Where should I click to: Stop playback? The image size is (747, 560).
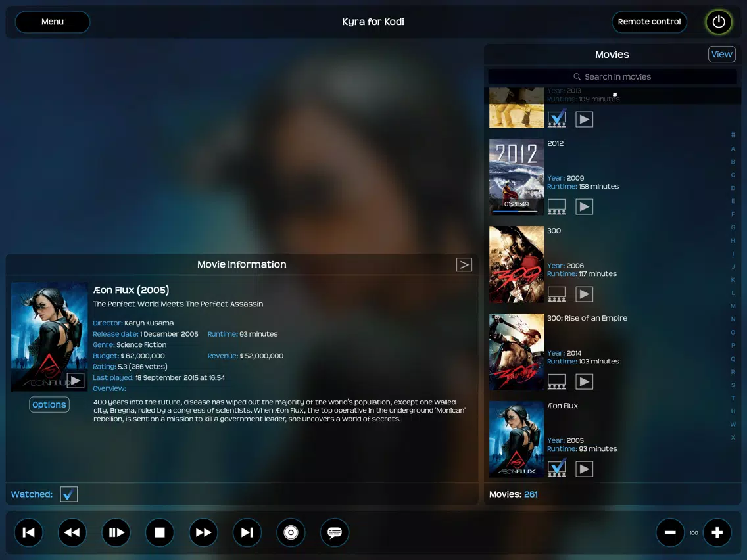(160, 532)
